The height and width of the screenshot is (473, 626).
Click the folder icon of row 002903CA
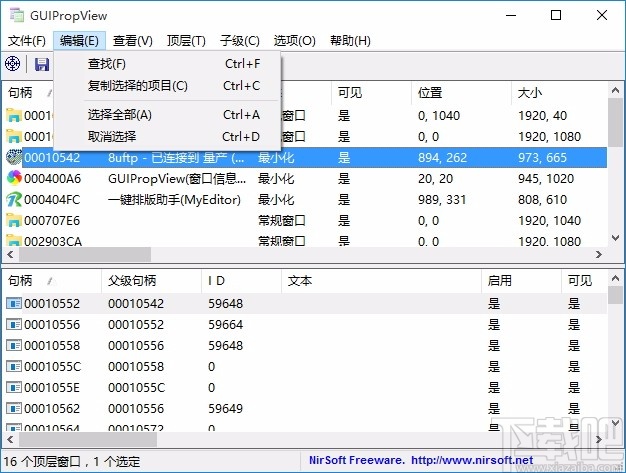(x=14, y=241)
